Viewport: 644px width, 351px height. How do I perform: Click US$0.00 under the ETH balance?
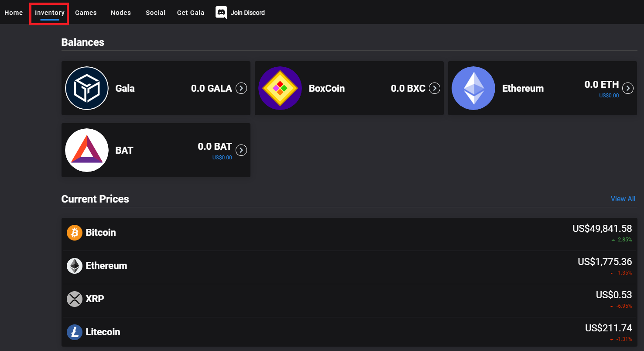click(609, 96)
